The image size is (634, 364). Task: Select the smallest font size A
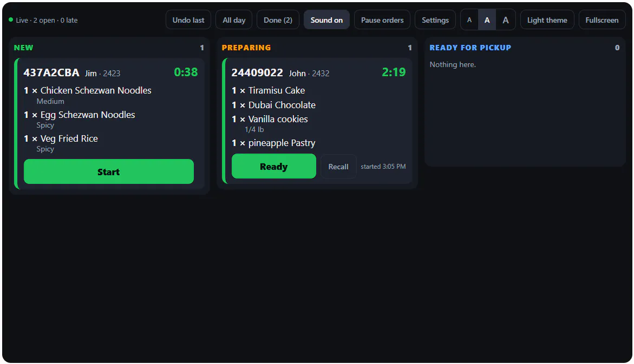(469, 20)
